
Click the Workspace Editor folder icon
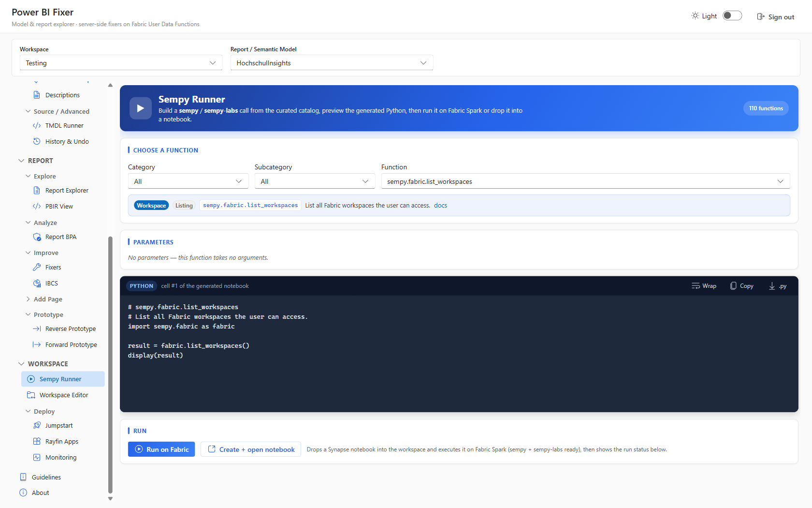(x=31, y=395)
